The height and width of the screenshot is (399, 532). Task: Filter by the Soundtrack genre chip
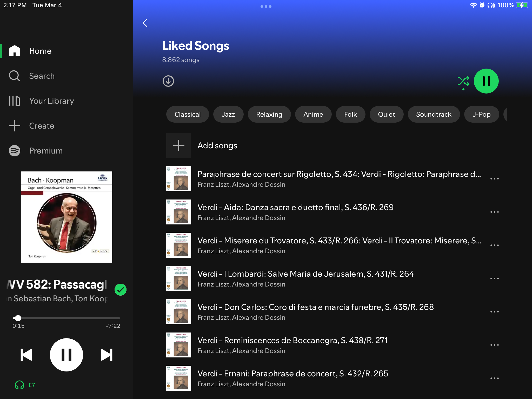coord(434,114)
